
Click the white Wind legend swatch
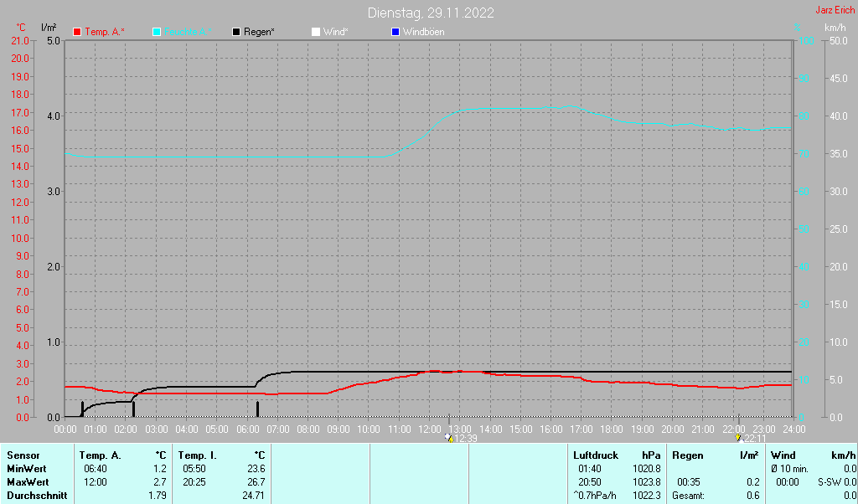[x=316, y=33]
